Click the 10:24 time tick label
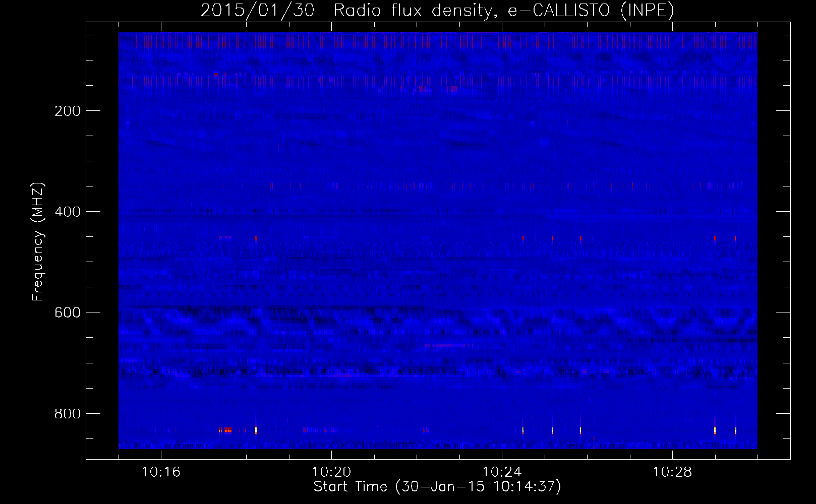This screenshot has height=504, width=816. tap(502, 472)
